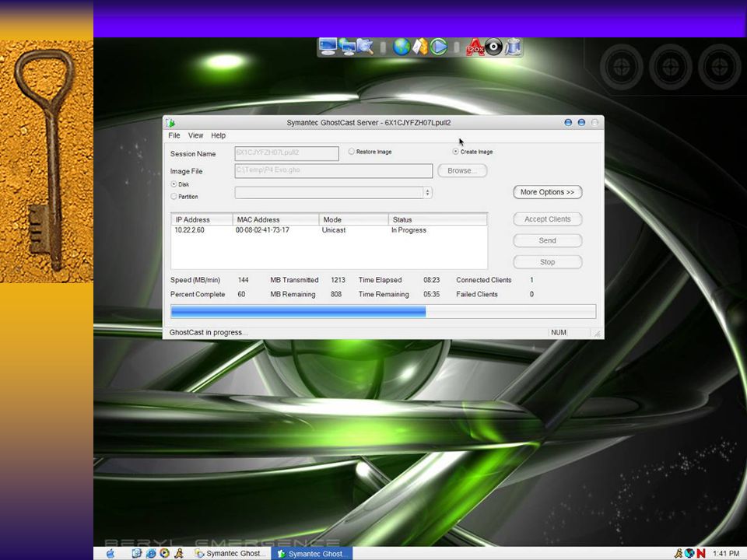This screenshot has height=560, width=747.
Task: Click the MAC Address column header
Action: point(275,219)
